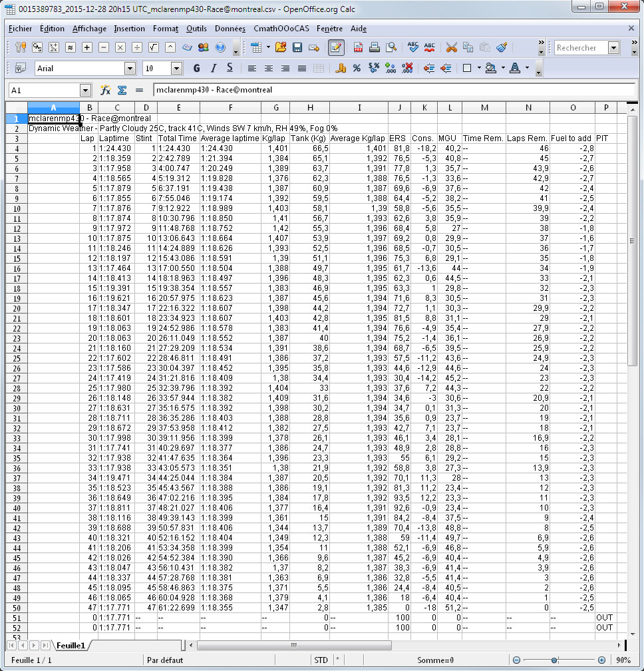Open the font color dropdown arrow

pyautogui.click(x=528, y=68)
